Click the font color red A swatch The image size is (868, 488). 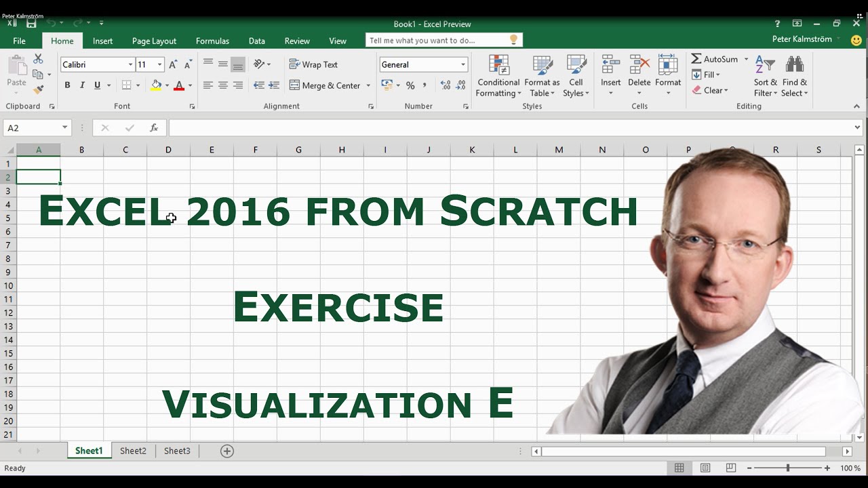point(179,85)
